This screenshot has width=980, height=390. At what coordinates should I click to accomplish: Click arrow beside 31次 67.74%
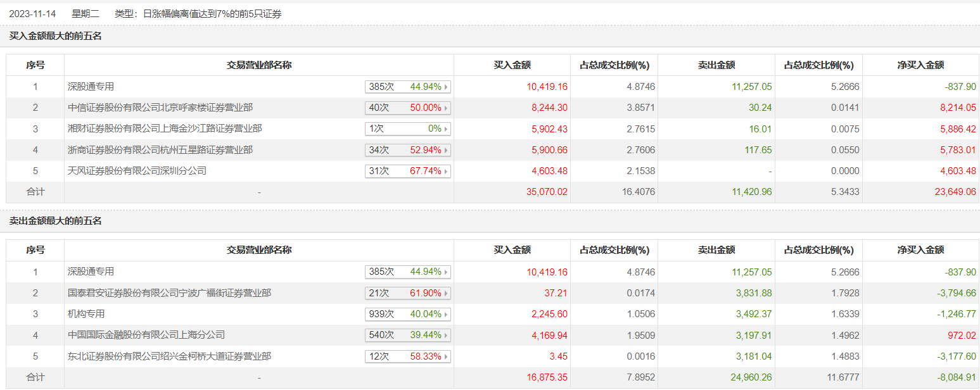click(x=447, y=172)
